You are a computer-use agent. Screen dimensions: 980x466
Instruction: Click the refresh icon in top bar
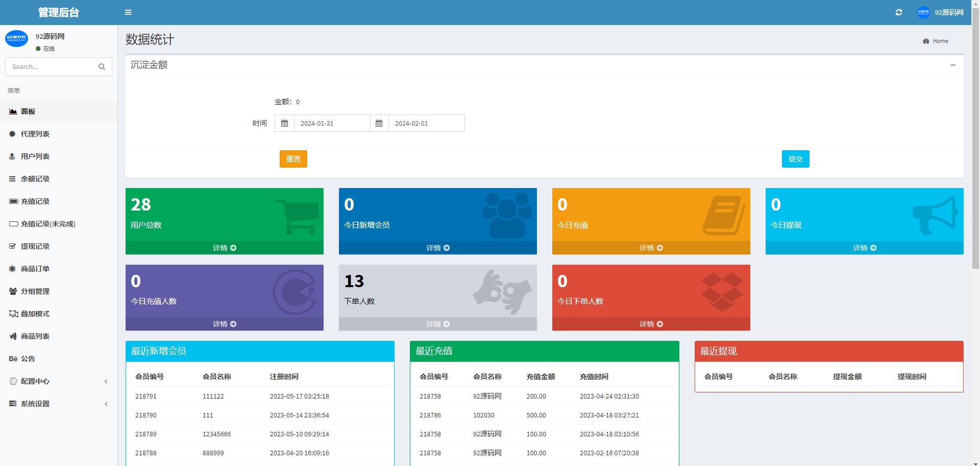point(899,12)
